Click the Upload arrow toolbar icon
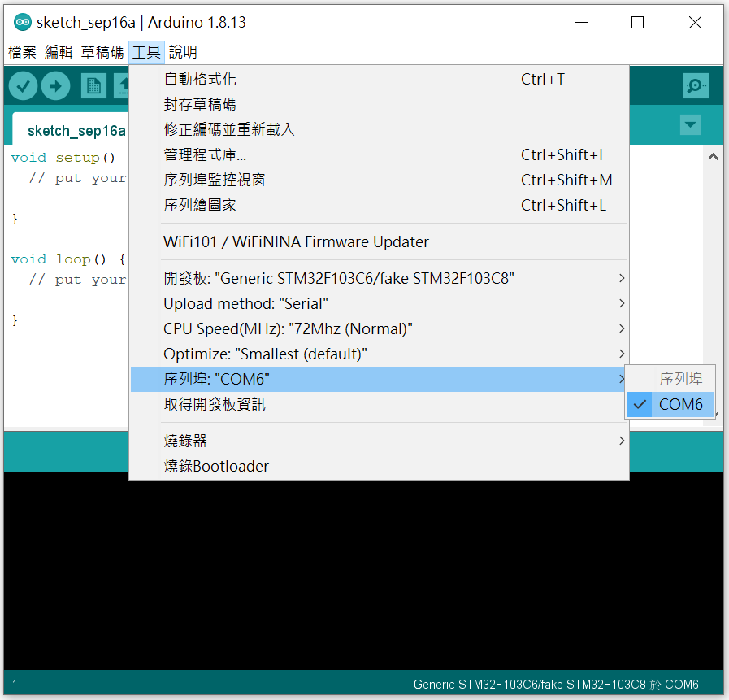The width and height of the screenshot is (729, 700). pos(55,86)
